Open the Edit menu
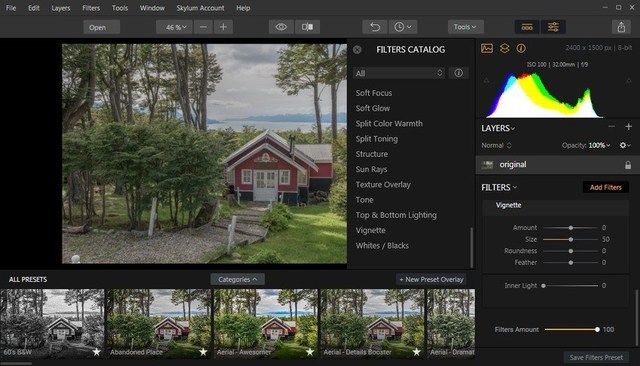 coord(34,8)
